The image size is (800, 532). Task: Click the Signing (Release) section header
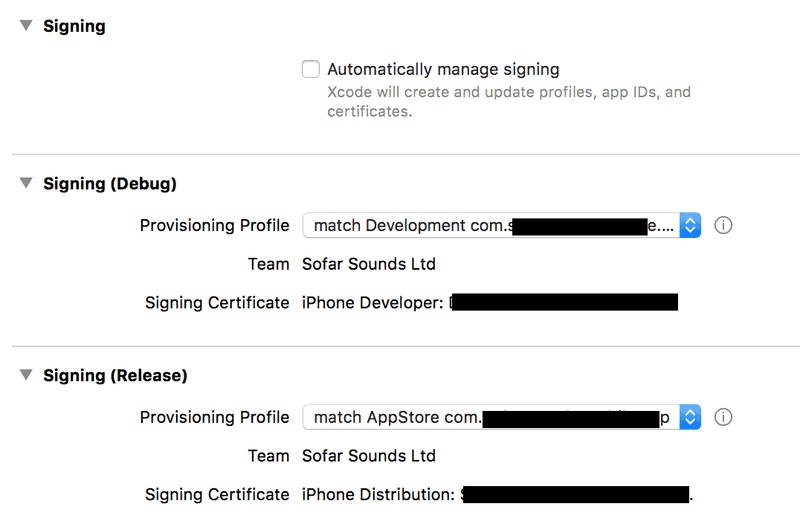click(115, 376)
